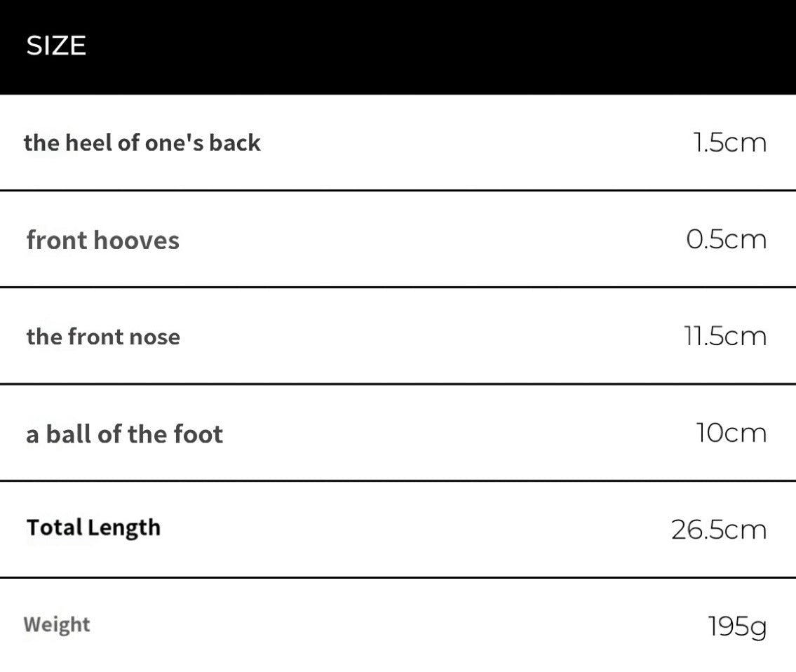Select the black SIZE header bar
The image size is (796, 672).
[x=398, y=47]
